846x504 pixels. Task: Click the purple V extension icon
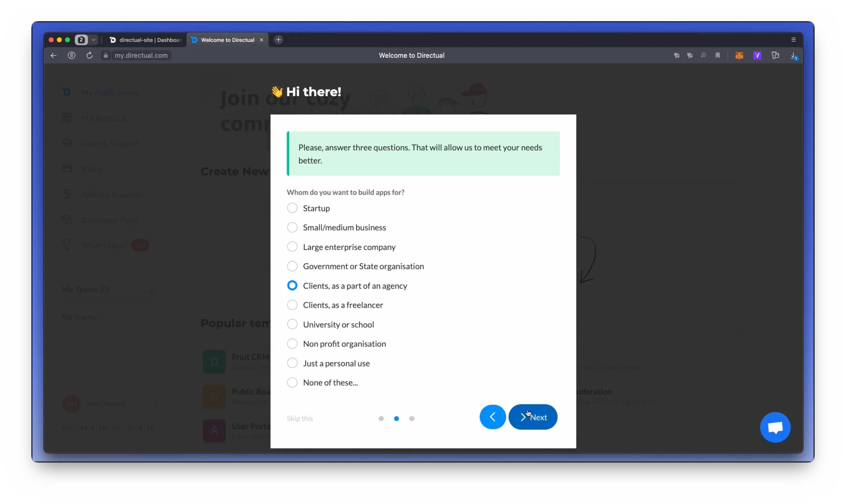coord(757,55)
